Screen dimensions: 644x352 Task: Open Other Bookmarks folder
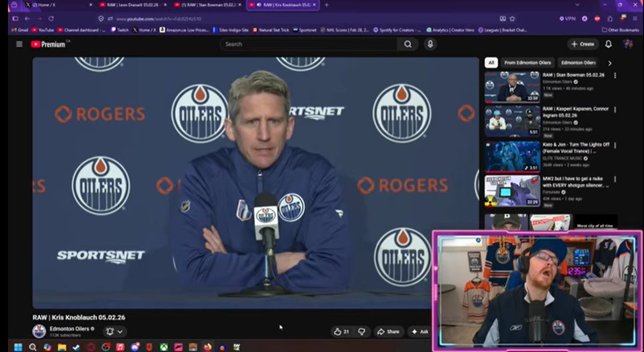click(x=620, y=30)
